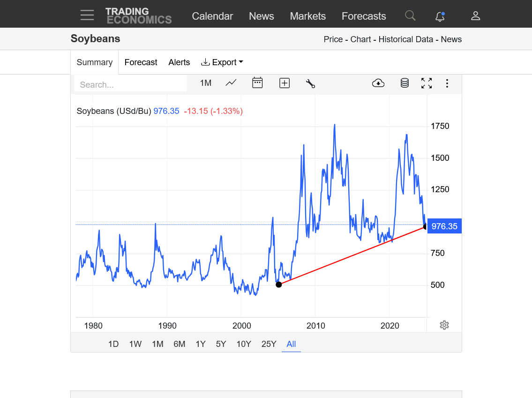Image resolution: width=532 pixels, height=398 pixels.
Task: Open the calendar date range picker
Action: pos(257,83)
